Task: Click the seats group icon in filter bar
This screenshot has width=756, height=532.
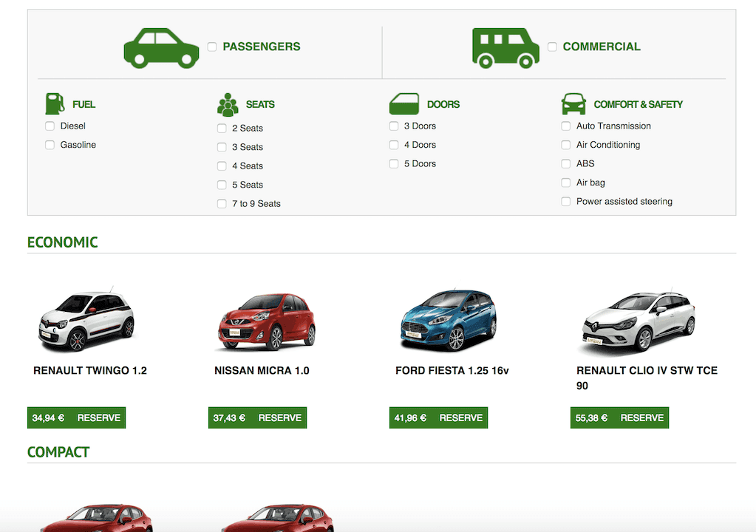Action: (x=226, y=103)
